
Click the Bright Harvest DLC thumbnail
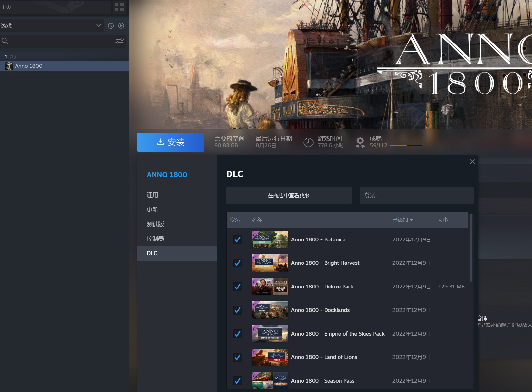point(270,263)
